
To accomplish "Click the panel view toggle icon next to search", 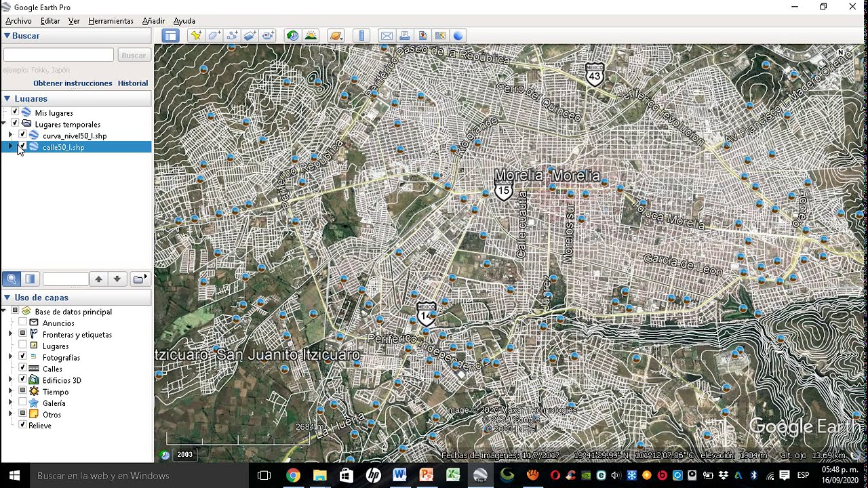I will pyautogui.click(x=30, y=279).
